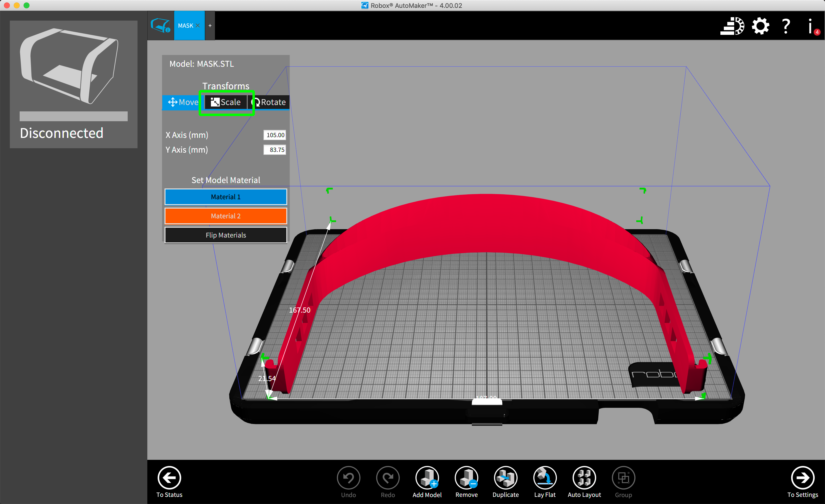The width and height of the screenshot is (825, 504).
Task: Toggle the Move transform mode
Action: (183, 102)
